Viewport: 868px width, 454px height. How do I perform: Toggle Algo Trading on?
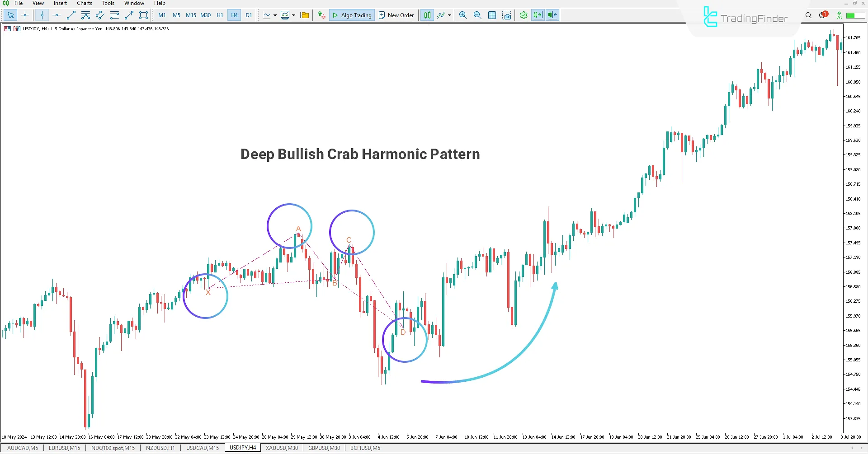tap(352, 15)
